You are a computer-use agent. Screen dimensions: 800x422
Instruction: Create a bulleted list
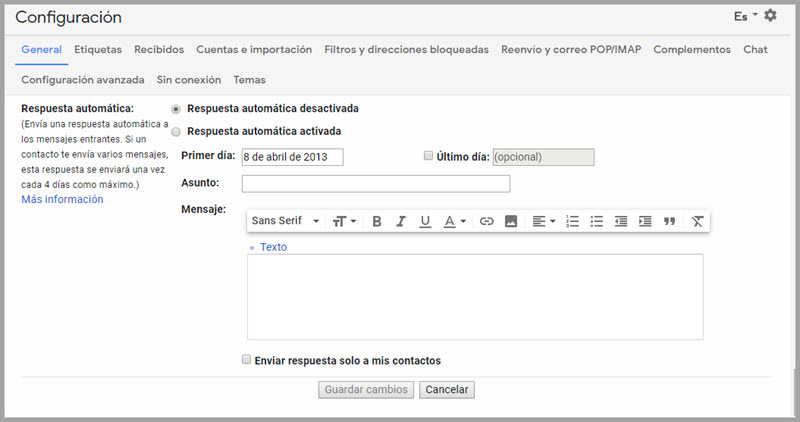point(597,221)
